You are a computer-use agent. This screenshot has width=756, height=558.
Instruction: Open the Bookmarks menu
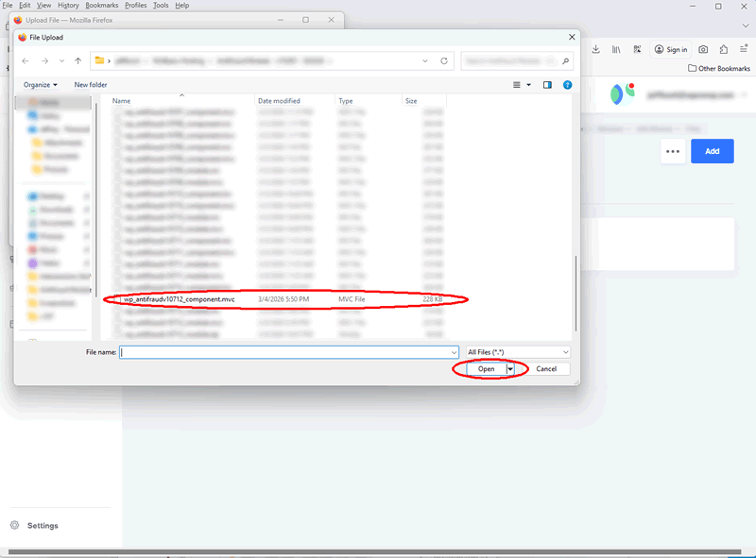point(101,5)
